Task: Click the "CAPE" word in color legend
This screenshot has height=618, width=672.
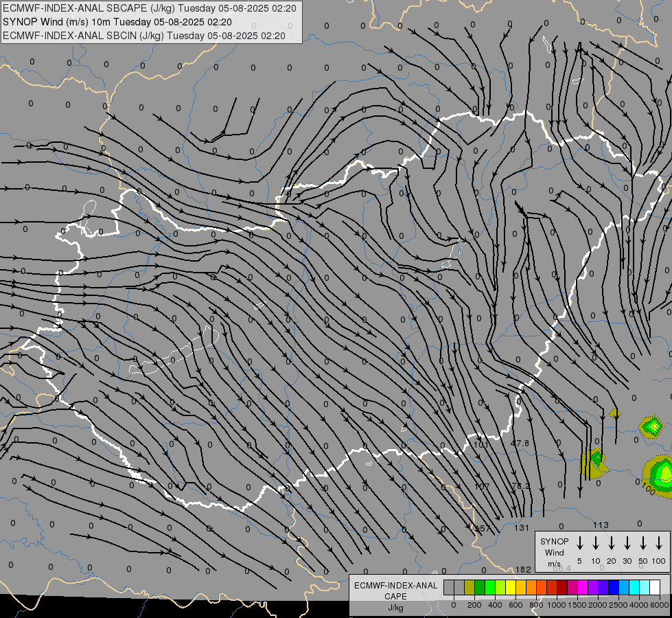Action: click(395, 597)
